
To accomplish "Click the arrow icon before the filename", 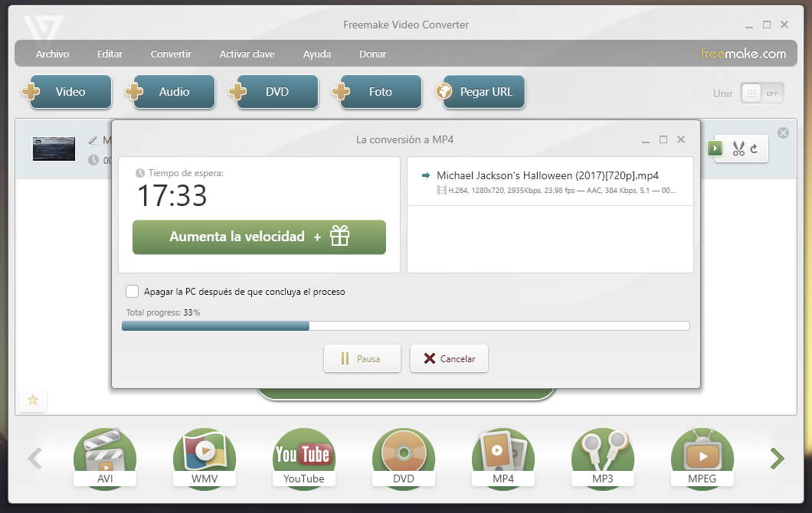I will 426,175.
